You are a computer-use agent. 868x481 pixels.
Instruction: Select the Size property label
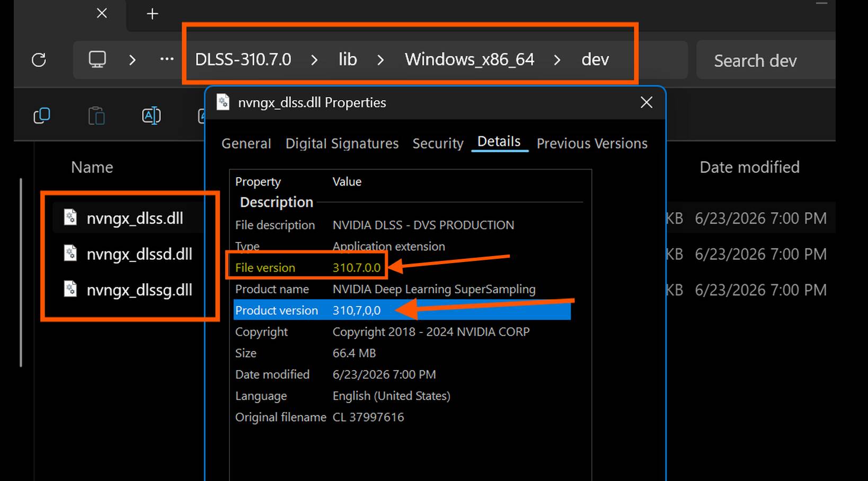(246, 353)
